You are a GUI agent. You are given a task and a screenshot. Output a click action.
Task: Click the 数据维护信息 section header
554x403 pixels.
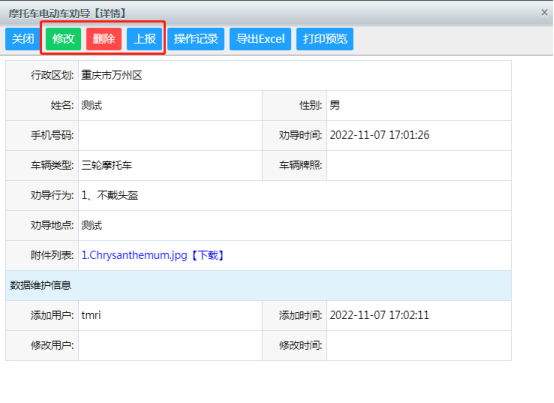tap(258, 285)
